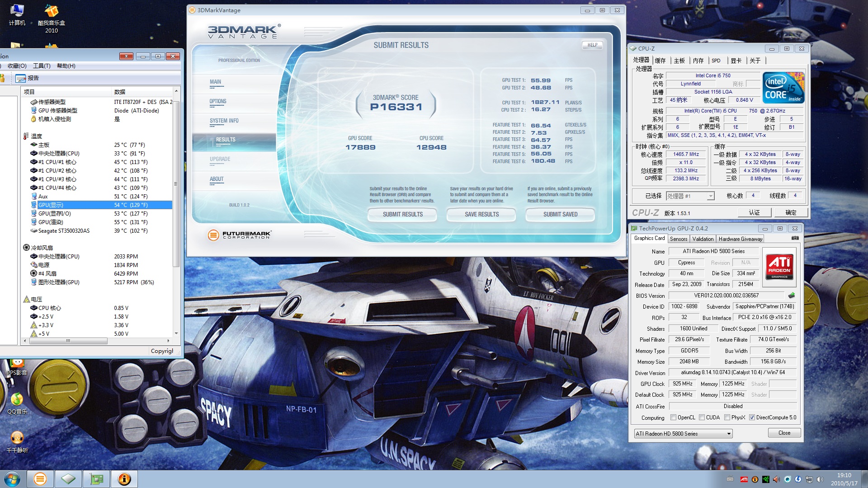Click the CPU-Z chip taskbar icon
This screenshot has height=488, width=868.
click(x=68, y=479)
